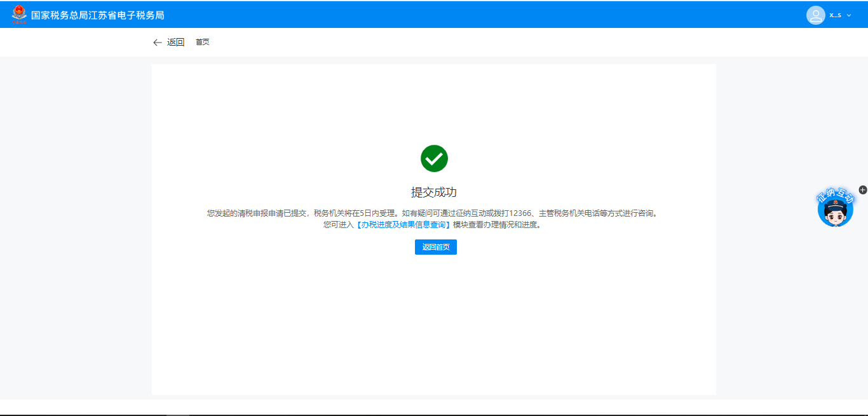
Task: Click the national tax emblem logo
Action: (19, 15)
